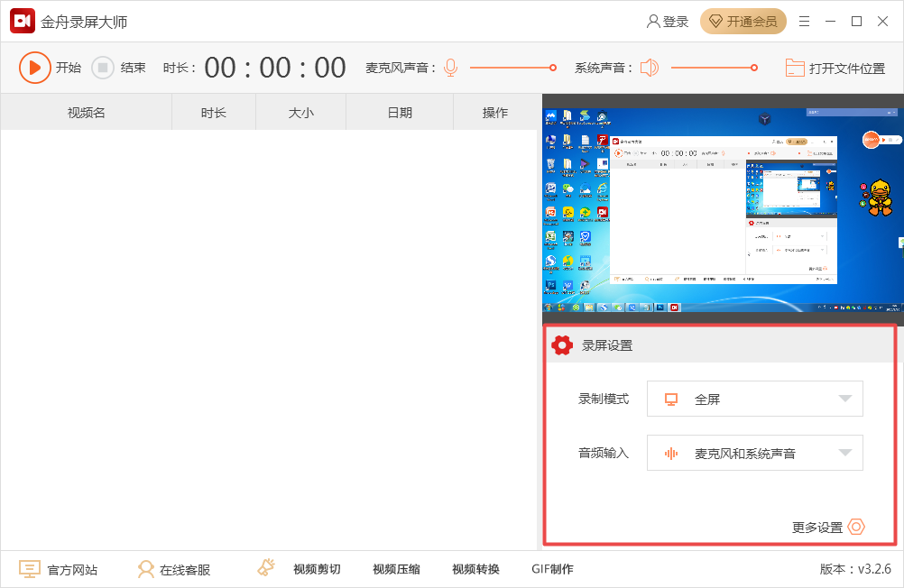Click the hexagon settings icon beside 更多设置
Screen dimensions: 904x588
(x=856, y=527)
